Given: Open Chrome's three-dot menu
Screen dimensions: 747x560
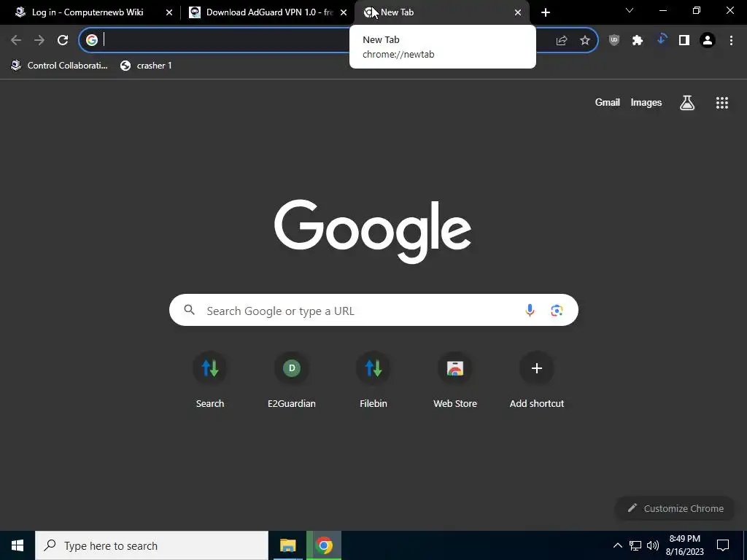Looking at the screenshot, I should 731,41.
